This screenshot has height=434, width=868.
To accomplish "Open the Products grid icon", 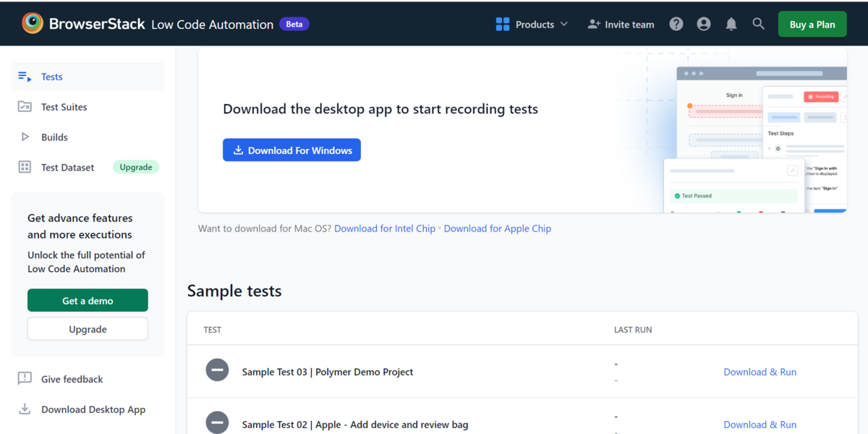I will point(503,24).
